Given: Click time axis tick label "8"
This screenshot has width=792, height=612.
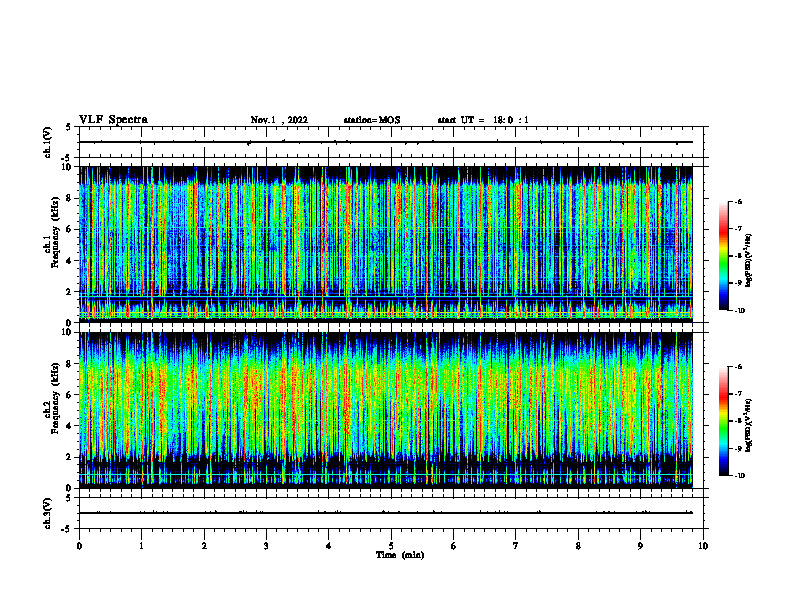Looking at the screenshot, I should [578, 546].
